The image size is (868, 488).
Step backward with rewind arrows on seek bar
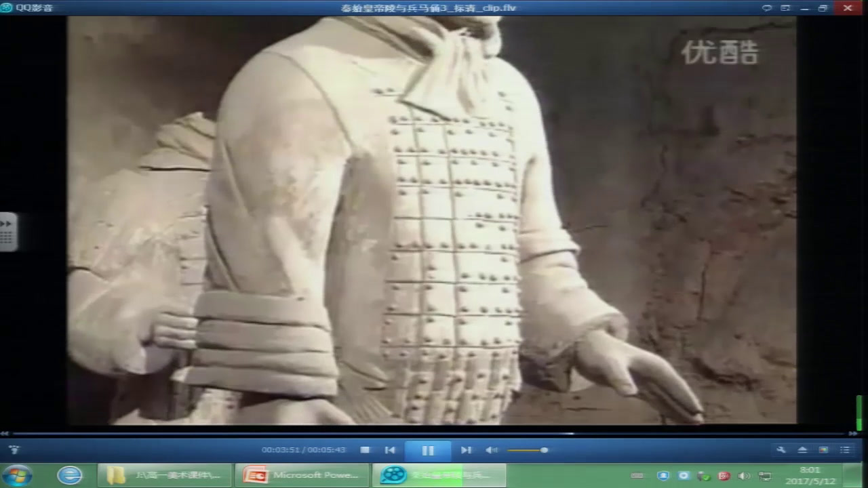(x=5, y=433)
